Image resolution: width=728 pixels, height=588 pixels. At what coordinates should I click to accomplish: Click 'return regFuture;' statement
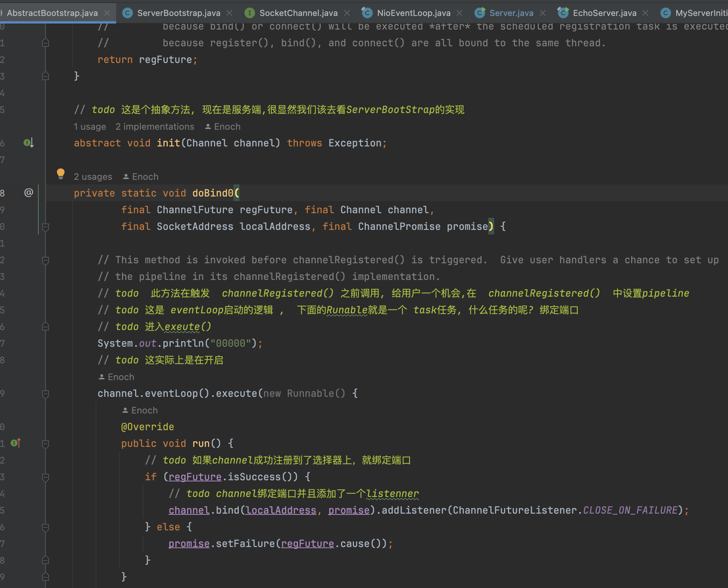pyautogui.click(x=147, y=60)
